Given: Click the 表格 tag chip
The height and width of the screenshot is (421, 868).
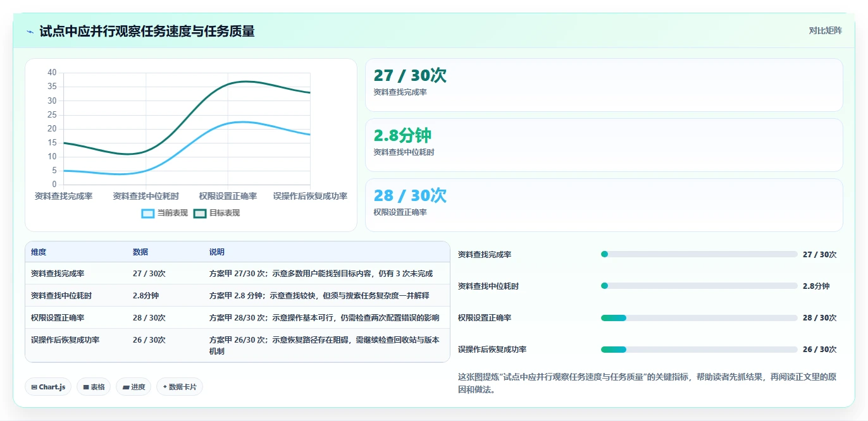Looking at the screenshot, I should click(x=94, y=387).
